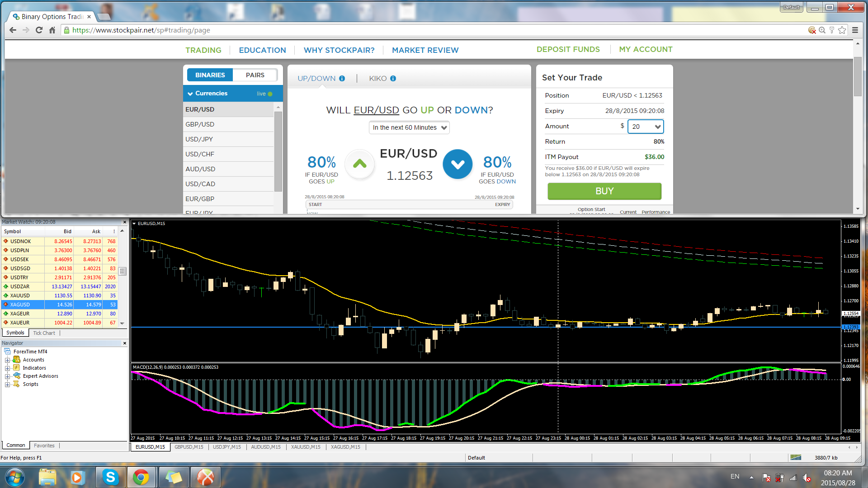The width and height of the screenshot is (868, 488).
Task: Open the GBPUSD,M15 chart tab
Action: point(189,447)
